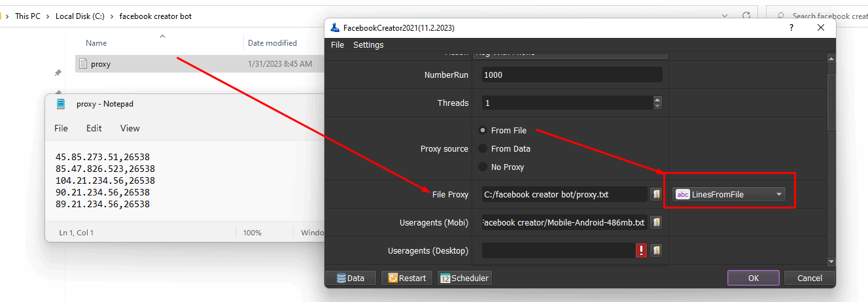Click 'This PC' in Explorer breadcrumb

point(28,16)
